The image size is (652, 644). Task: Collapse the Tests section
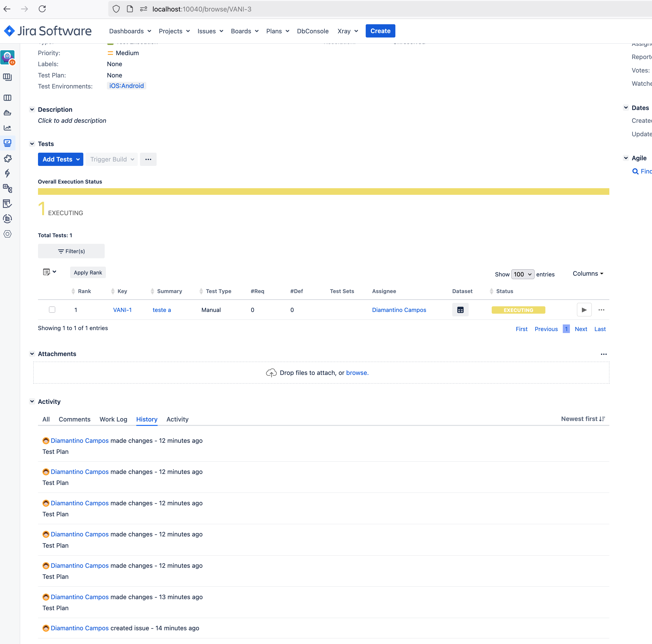(x=32, y=144)
